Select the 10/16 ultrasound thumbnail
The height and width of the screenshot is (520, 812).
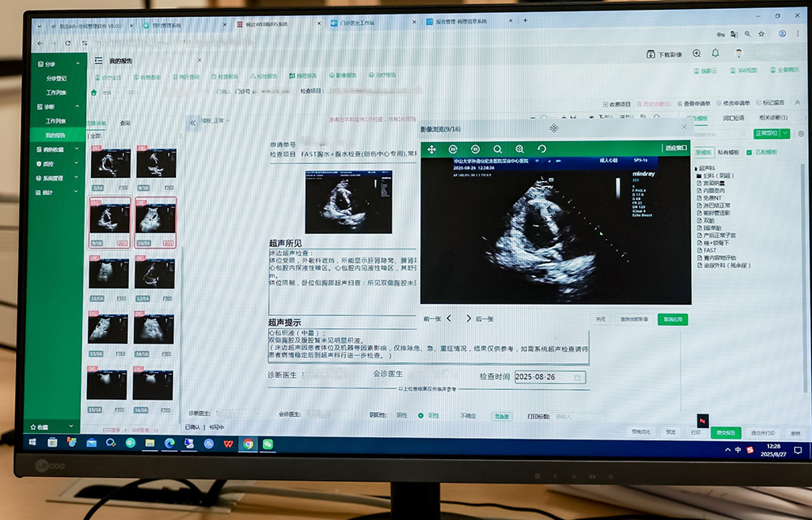(154, 219)
